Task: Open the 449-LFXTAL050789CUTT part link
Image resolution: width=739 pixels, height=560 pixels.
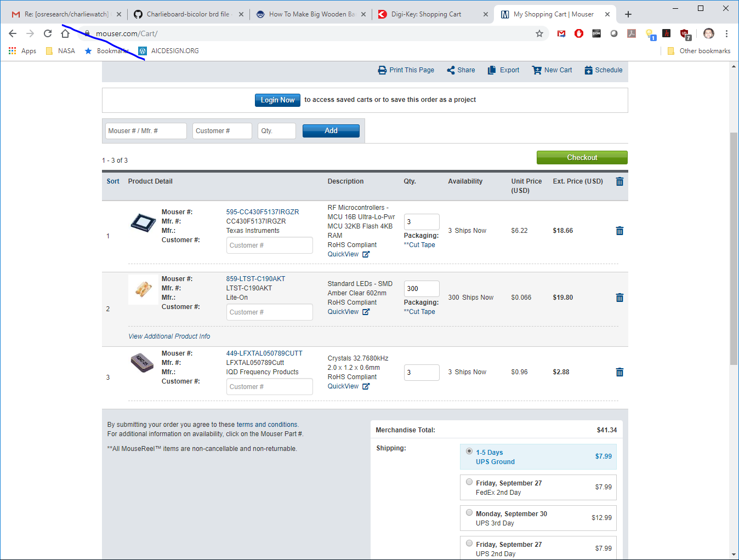Action: (x=264, y=353)
